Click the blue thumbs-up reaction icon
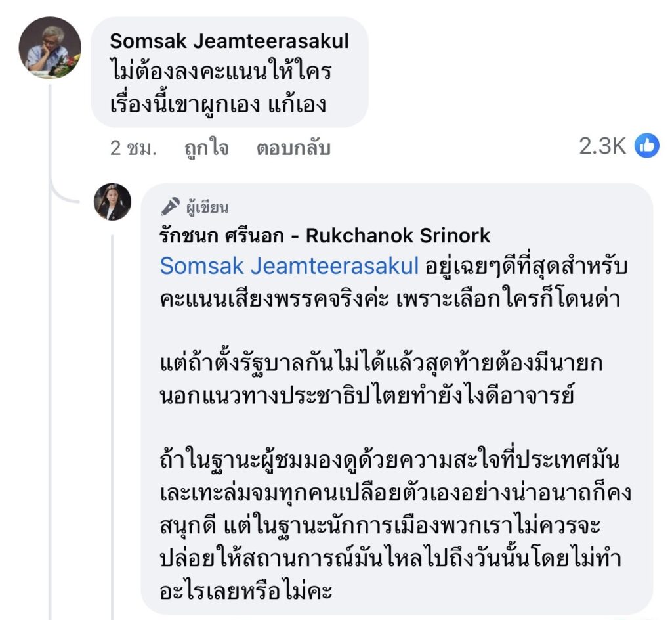 (x=646, y=146)
